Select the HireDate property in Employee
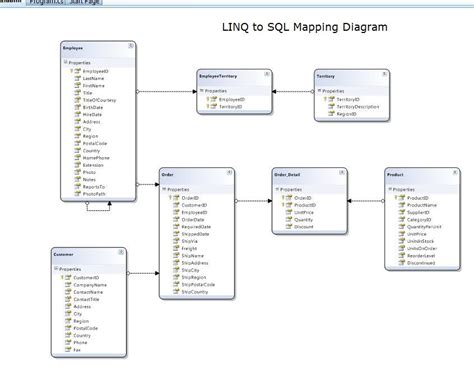The image size is (474, 372). [x=92, y=114]
